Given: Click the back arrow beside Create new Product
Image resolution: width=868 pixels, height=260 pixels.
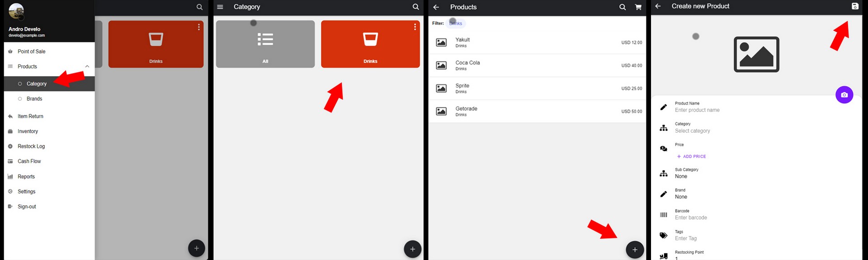Looking at the screenshot, I should coord(658,6).
